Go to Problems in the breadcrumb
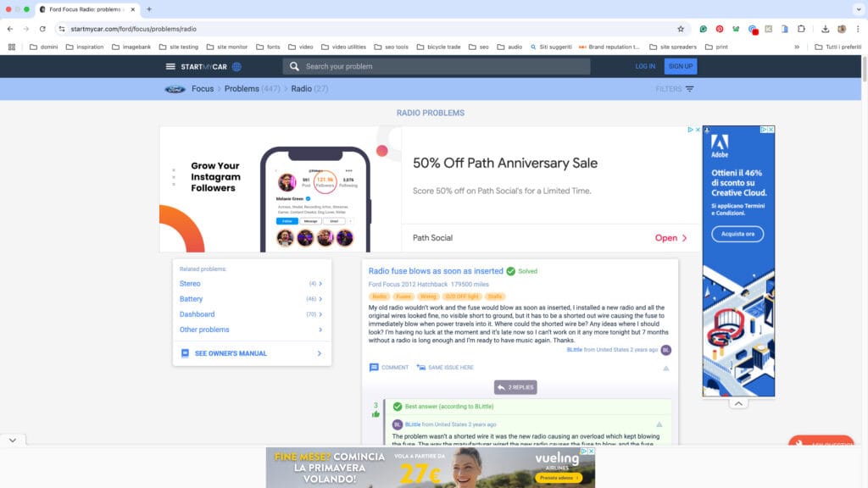 (242, 89)
